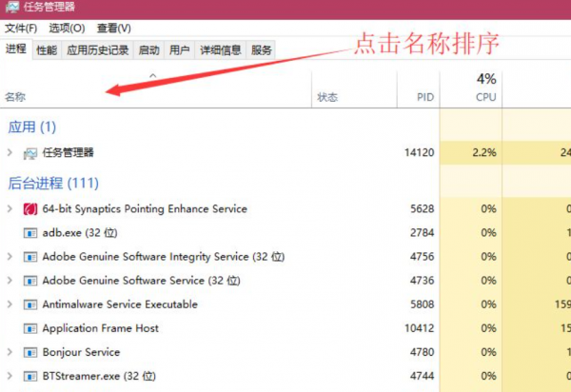Expand the Bonjour Service row
Viewport: 571px width, 392px height.
click(x=10, y=352)
